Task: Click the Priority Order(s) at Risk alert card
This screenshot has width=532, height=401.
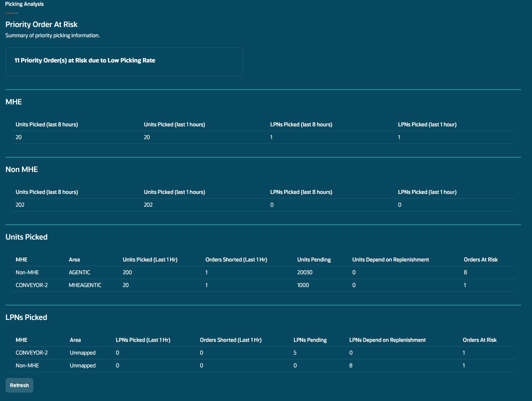Action: click(124, 62)
